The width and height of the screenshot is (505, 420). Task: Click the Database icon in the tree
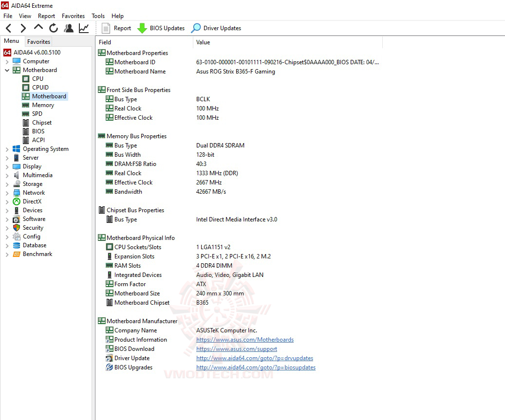(x=17, y=245)
